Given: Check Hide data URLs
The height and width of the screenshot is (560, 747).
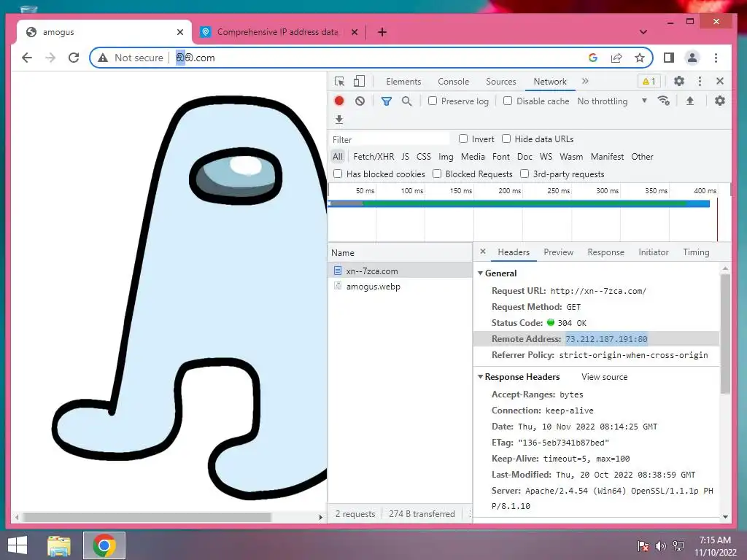Looking at the screenshot, I should (x=506, y=139).
